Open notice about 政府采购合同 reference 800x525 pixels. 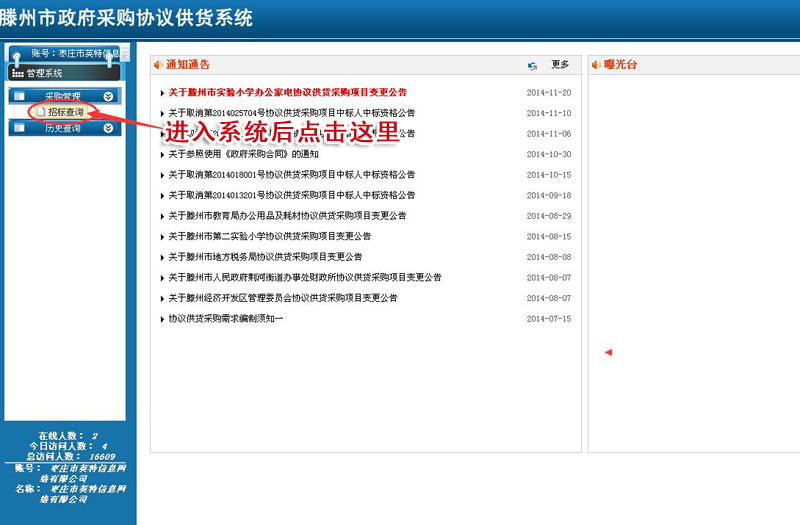pyautogui.click(x=243, y=154)
